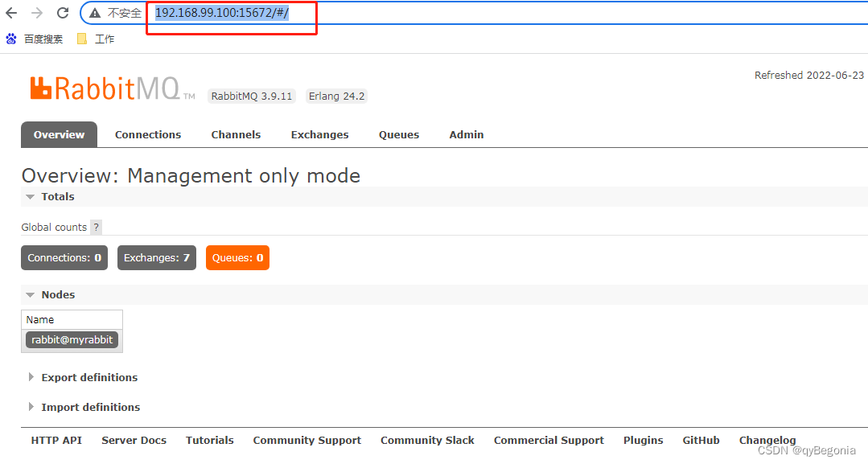The image size is (868, 464).
Task: Click the RabbitMQ 3.9.11 version badge
Action: pos(251,96)
